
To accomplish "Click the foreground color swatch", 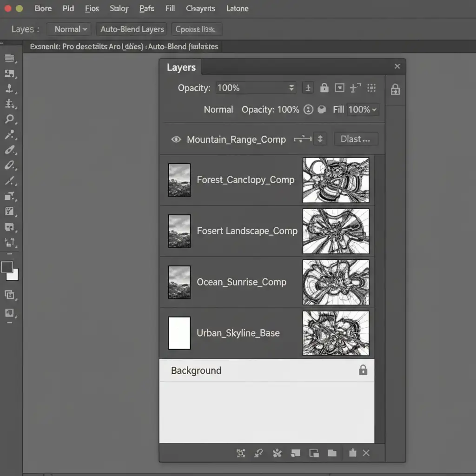I will [x=7, y=267].
